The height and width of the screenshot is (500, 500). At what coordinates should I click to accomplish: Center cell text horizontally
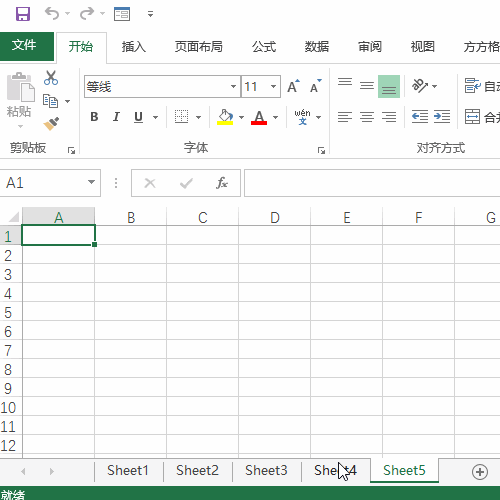tap(367, 117)
